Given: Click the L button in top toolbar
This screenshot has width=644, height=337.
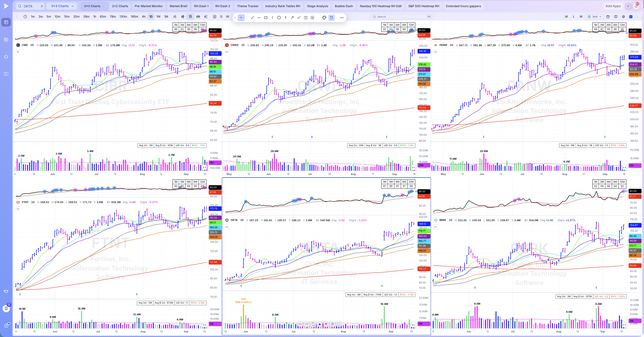Looking at the screenshot, I should point(574,17).
